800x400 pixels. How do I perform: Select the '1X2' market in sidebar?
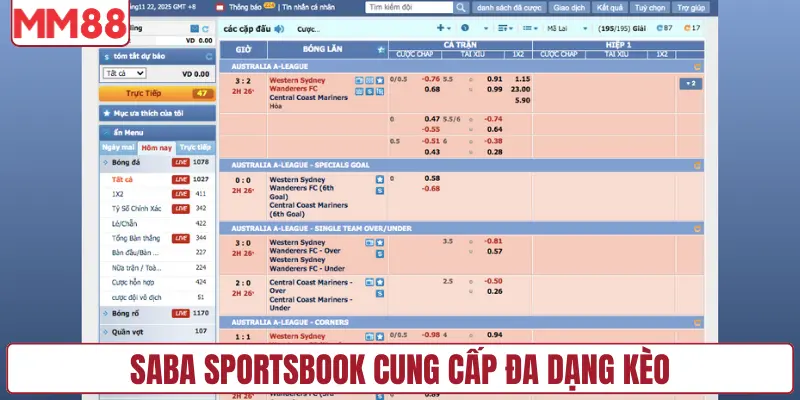[x=117, y=194]
